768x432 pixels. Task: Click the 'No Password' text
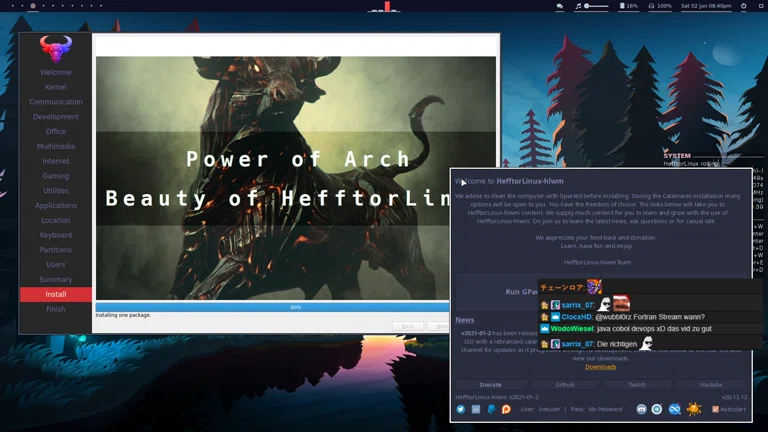click(605, 409)
